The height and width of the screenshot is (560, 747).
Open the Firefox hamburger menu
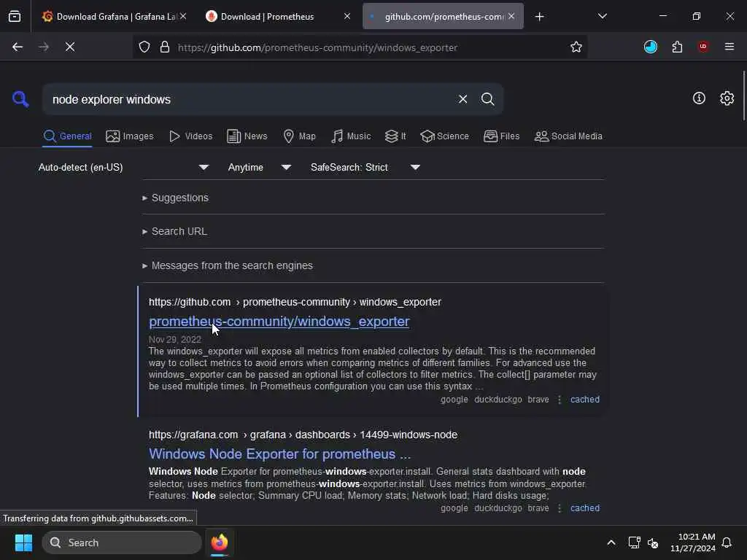tap(729, 47)
